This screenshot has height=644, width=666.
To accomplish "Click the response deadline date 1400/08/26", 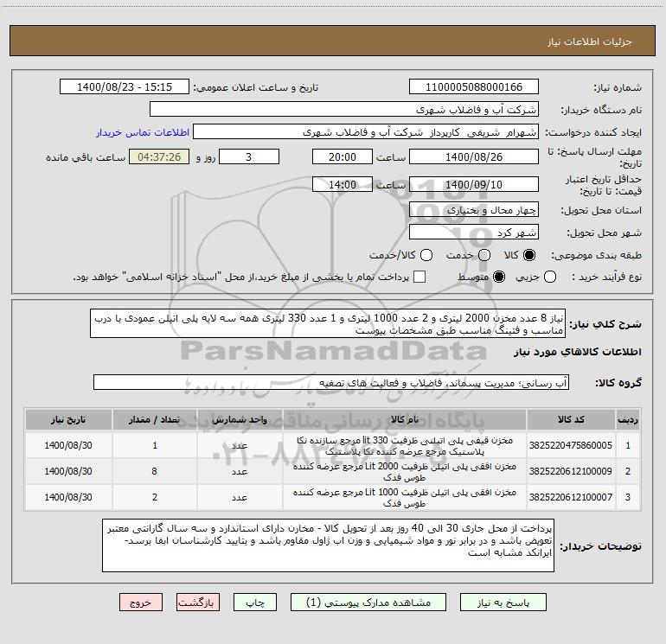I will [474, 157].
